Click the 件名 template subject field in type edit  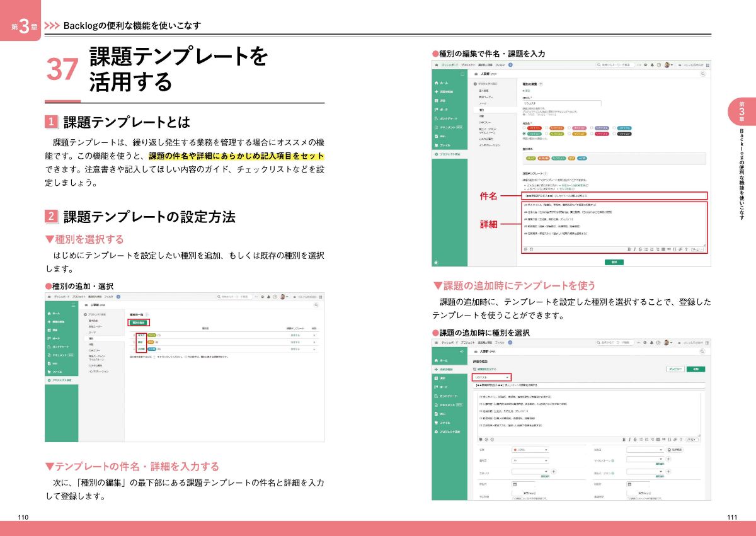coord(614,196)
